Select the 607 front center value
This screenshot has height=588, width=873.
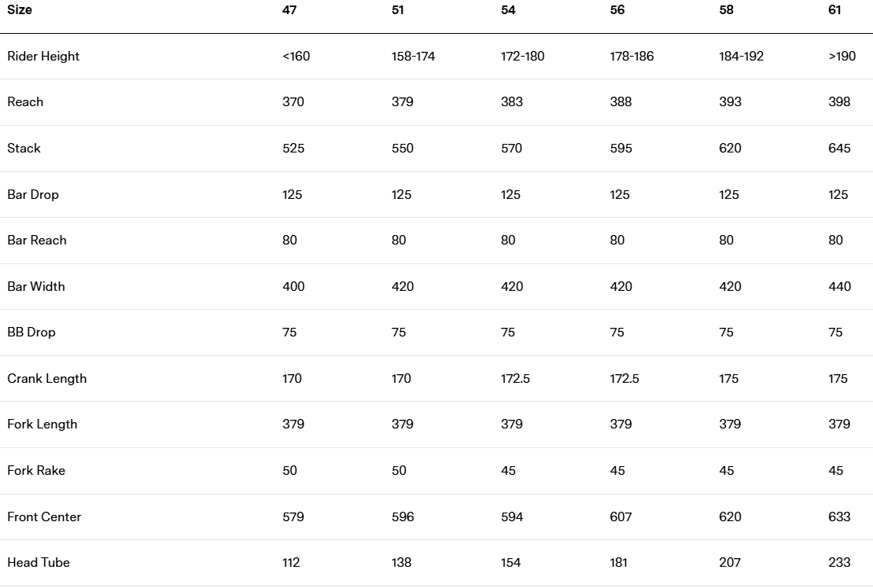(x=621, y=517)
